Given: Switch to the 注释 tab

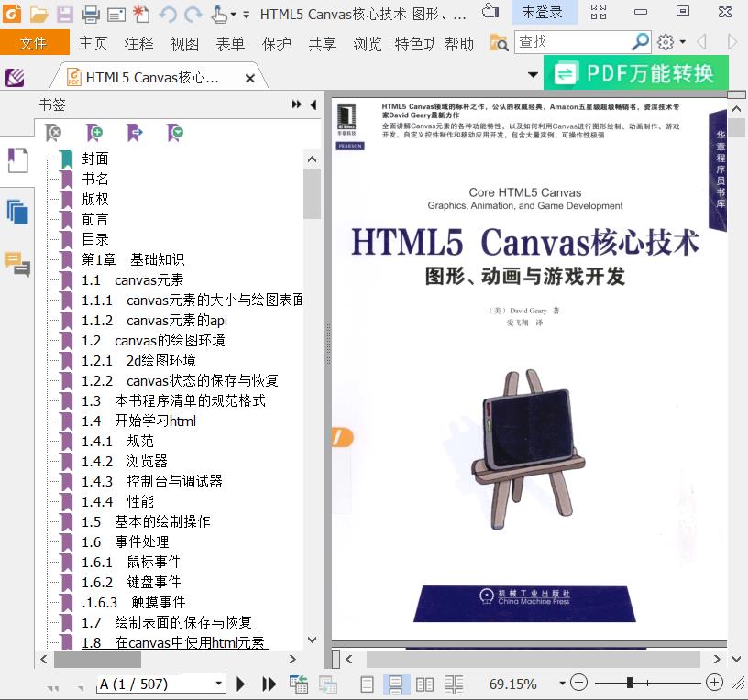Looking at the screenshot, I should click(x=138, y=43).
